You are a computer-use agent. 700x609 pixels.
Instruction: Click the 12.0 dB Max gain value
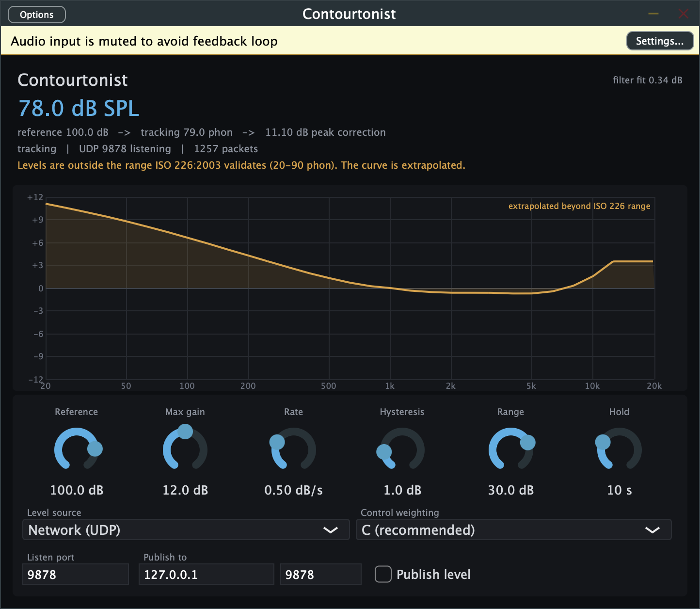click(185, 490)
